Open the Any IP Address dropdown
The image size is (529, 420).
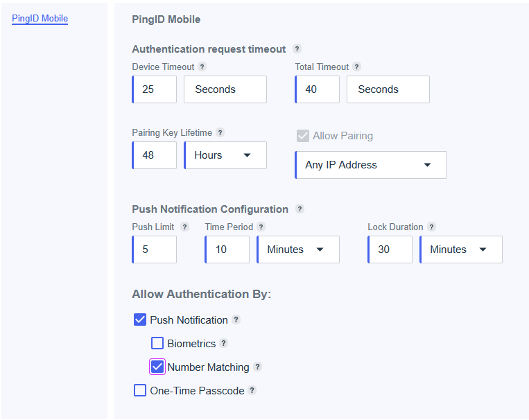click(x=370, y=165)
